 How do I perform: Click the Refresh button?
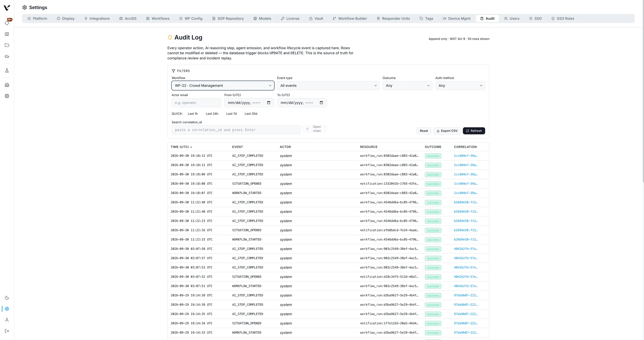(x=474, y=131)
